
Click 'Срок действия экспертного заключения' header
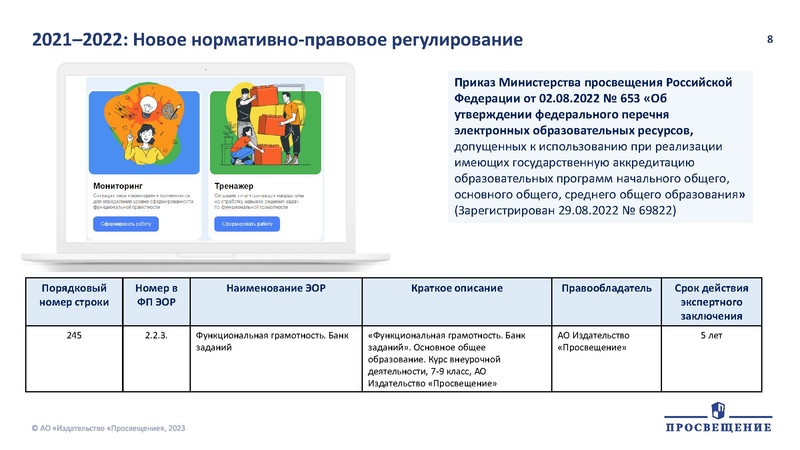[x=712, y=302]
